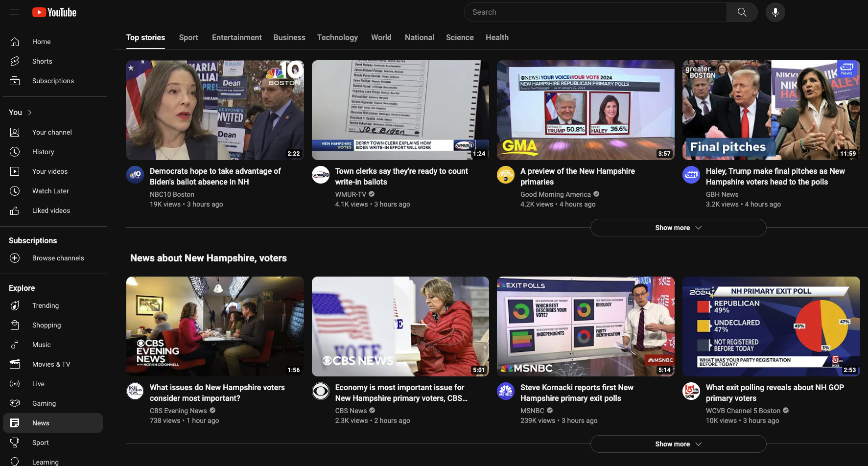Switch to Technology tab
The width and height of the screenshot is (868, 466).
pos(337,38)
